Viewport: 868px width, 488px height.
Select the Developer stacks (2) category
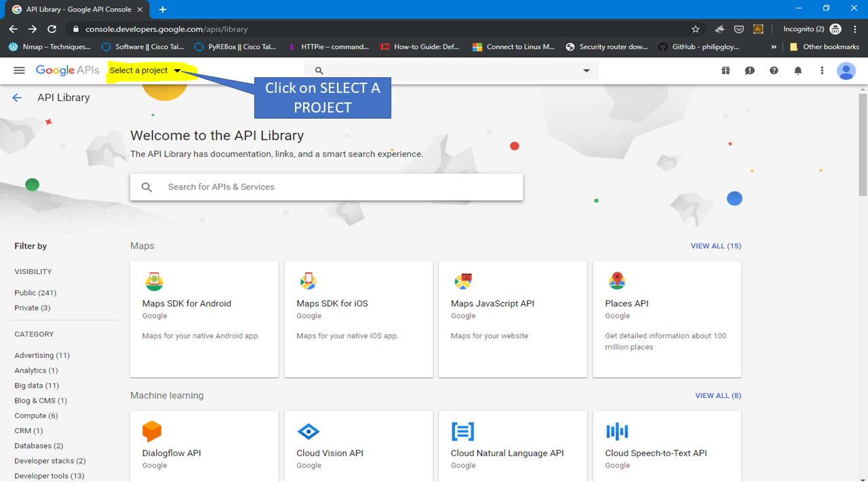[50, 461]
